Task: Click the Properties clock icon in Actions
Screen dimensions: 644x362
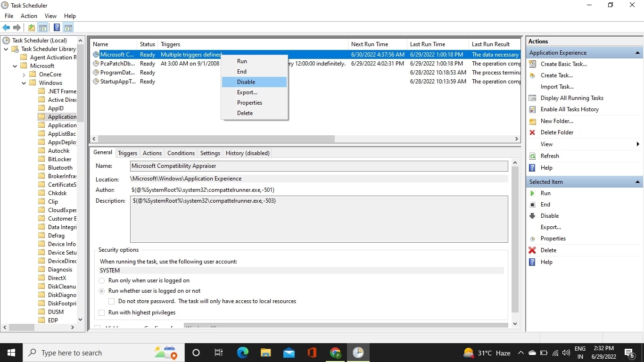Action: click(x=533, y=239)
